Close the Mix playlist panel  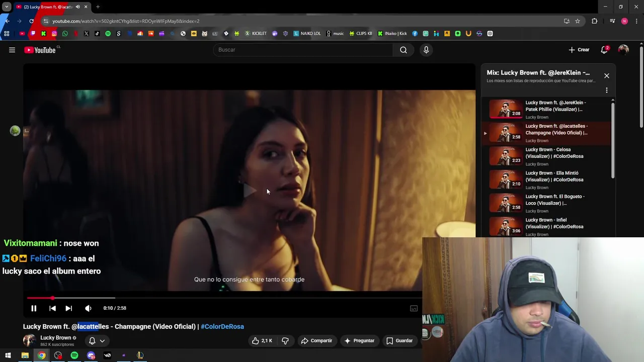click(x=606, y=76)
